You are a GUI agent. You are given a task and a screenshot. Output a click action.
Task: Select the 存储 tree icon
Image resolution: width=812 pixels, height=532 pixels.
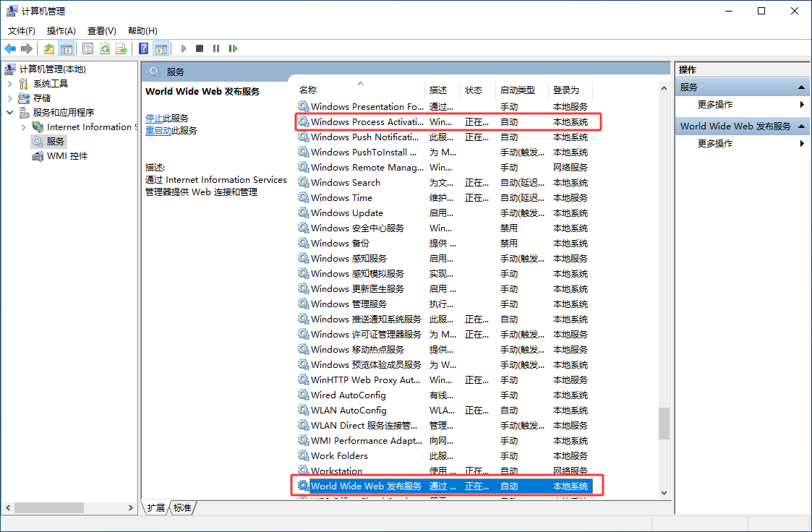tap(24, 98)
